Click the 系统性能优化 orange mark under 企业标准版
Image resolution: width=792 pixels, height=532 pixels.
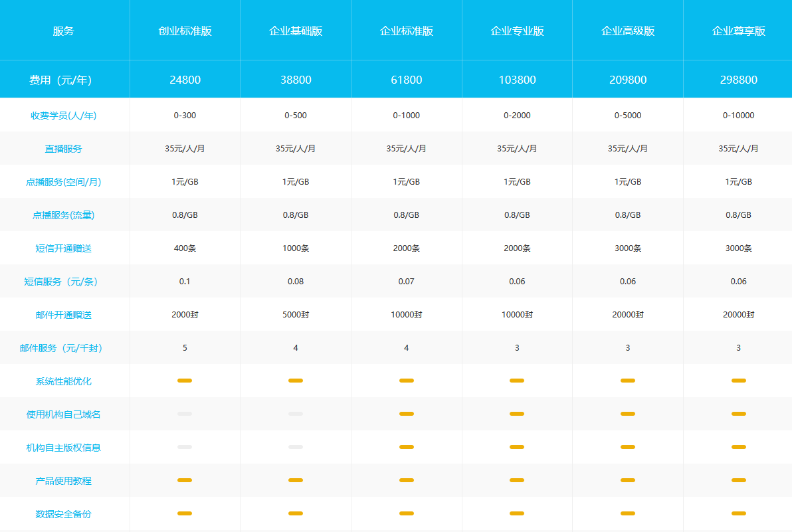pyautogui.click(x=407, y=381)
